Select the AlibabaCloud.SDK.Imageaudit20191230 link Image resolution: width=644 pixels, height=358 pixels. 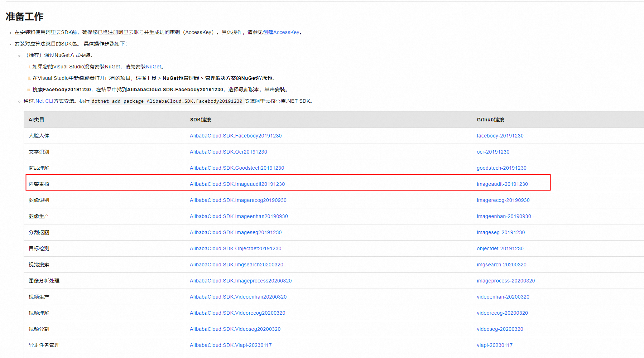click(237, 184)
